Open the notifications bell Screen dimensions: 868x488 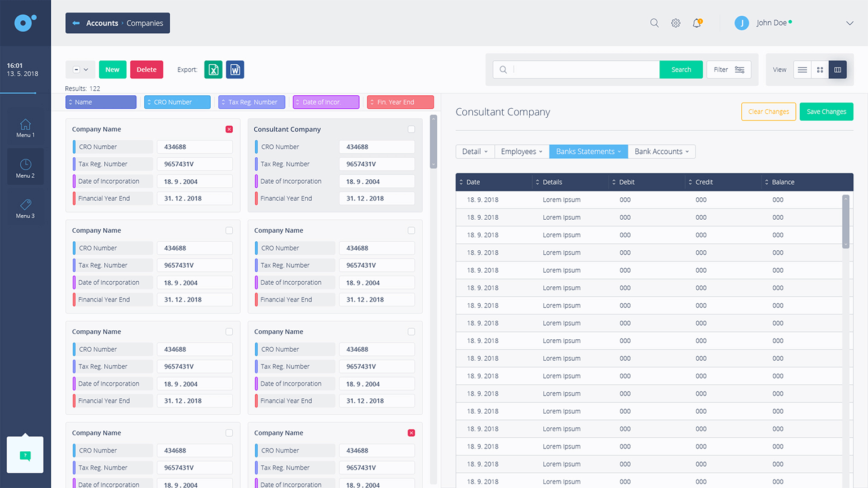pos(697,23)
